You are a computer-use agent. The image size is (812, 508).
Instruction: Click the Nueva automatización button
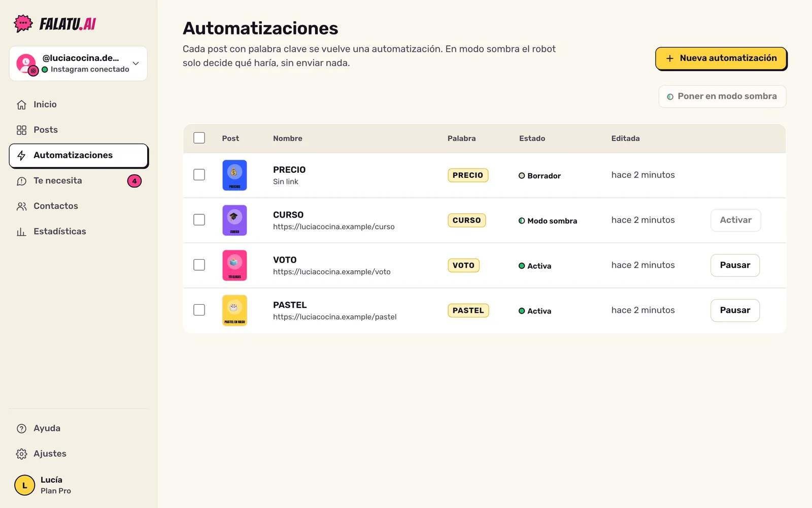[x=721, y=58]
